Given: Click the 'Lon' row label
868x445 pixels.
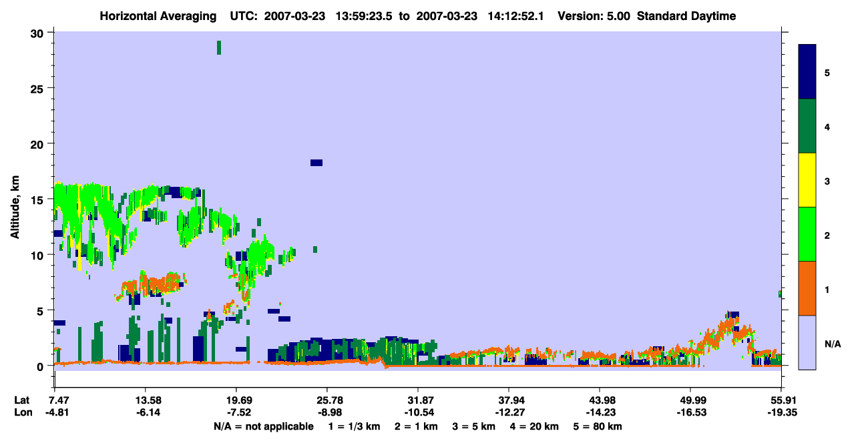Looking at the screenshot, I should pos(22,412).
